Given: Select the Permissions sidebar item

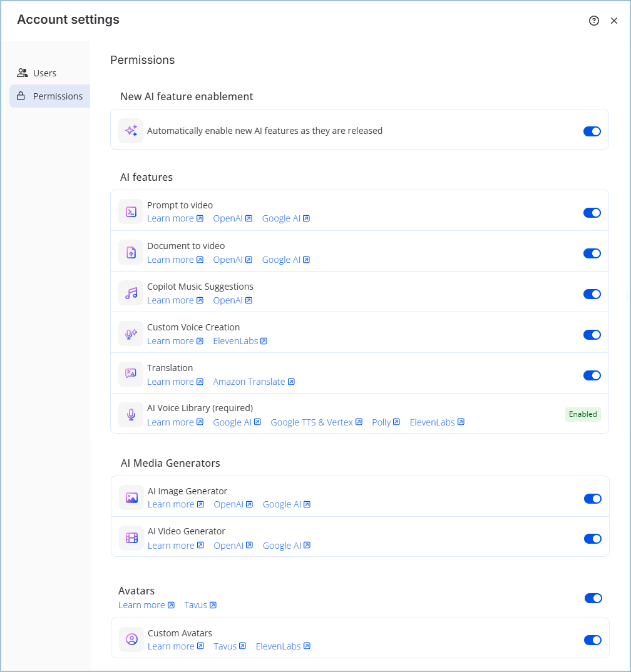Looking at the screenshot, I should click(x=58, y=96).
